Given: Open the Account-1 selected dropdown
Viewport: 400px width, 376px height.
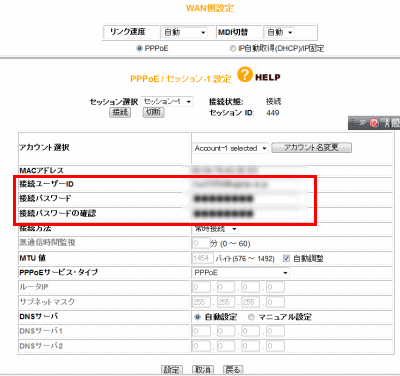Looking at the screenshot, I should (x=231, y=148).
